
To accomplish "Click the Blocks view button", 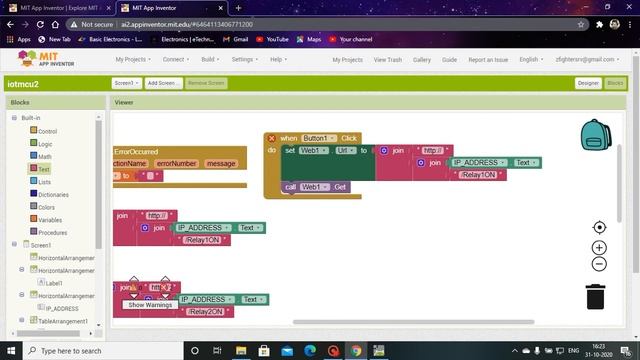I will 615,83.
